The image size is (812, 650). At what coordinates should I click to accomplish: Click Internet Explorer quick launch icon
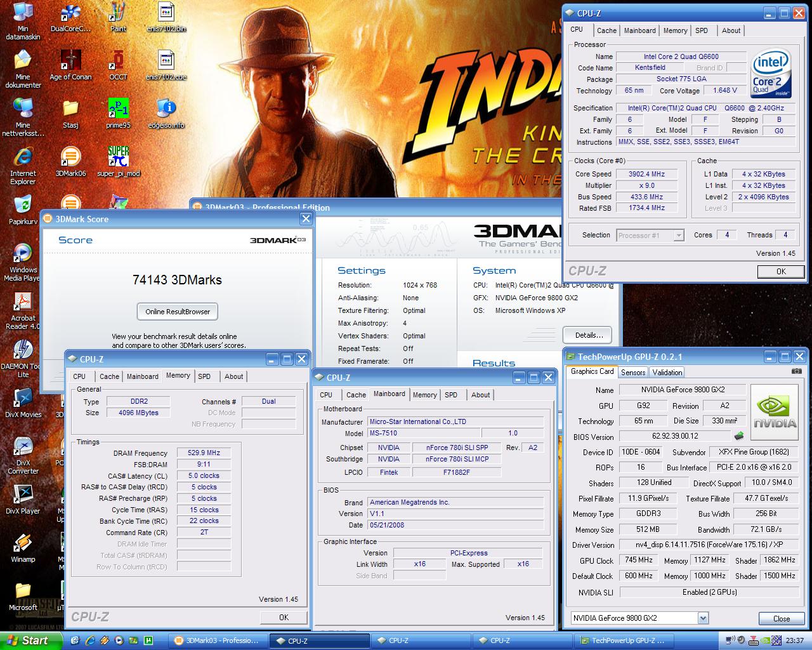coord(89,640)
